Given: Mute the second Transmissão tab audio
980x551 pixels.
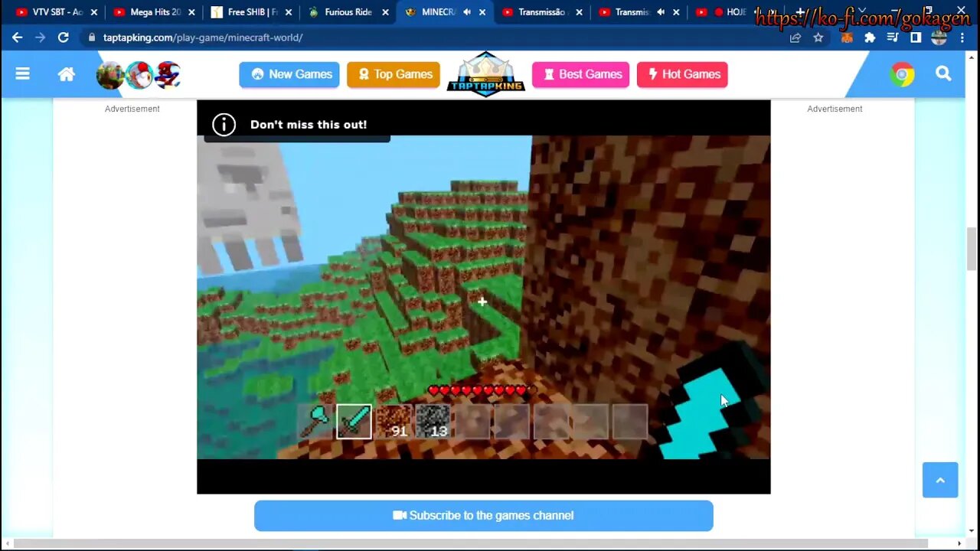Looking at the screenshot, I should point(661,12).
